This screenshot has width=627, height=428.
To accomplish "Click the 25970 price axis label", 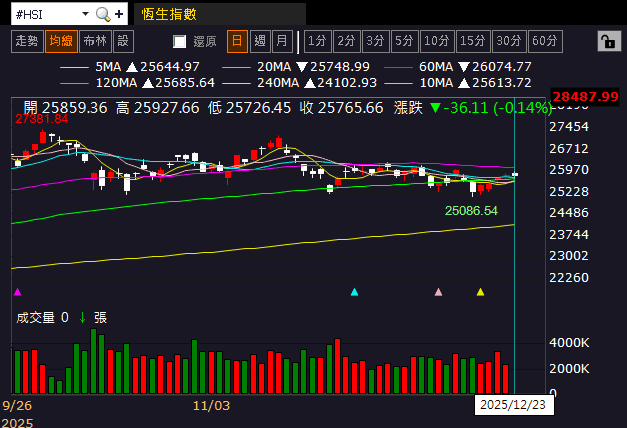I will tap(569, 170).
